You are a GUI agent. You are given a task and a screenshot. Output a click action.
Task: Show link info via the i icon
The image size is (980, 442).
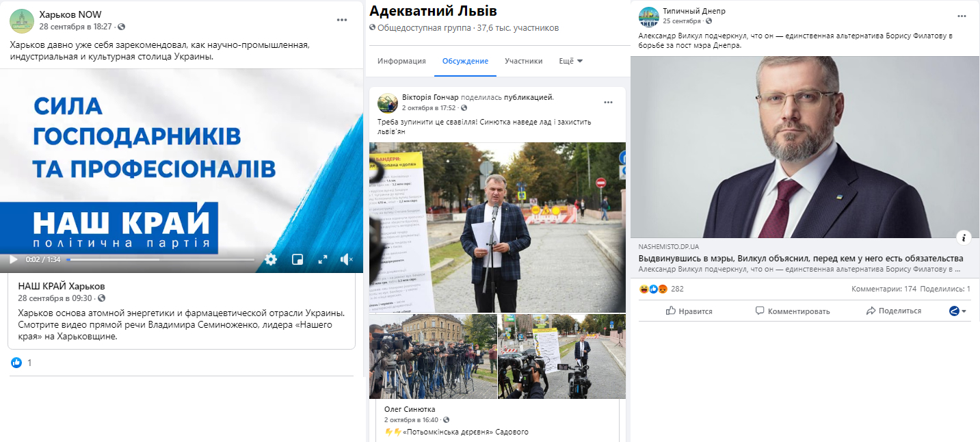[x=964, y=238]
